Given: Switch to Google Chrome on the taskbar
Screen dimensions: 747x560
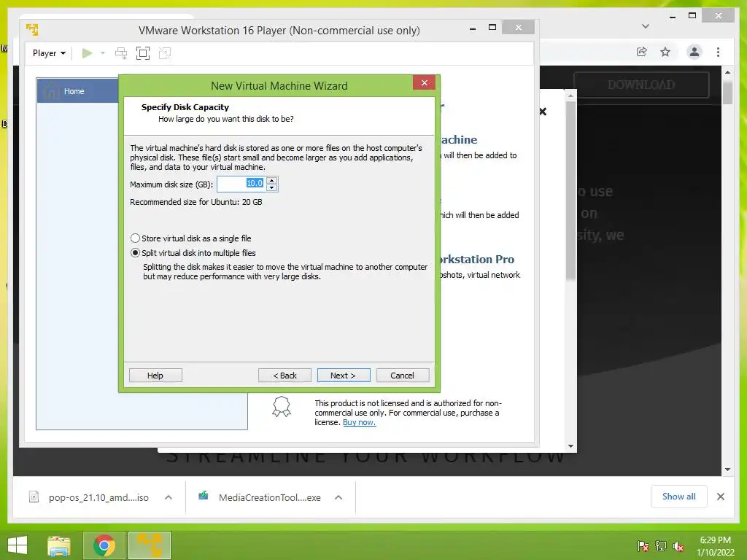Looking at the screenshot, I should click(x=104, y=545).
